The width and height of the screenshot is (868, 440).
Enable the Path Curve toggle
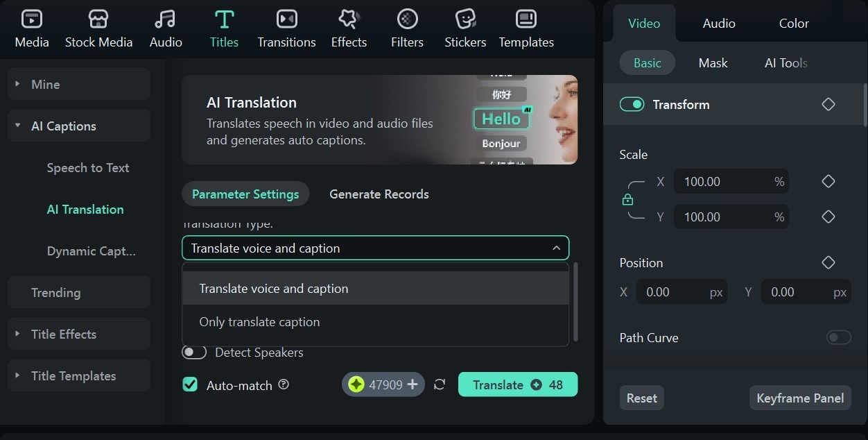click(838, 337)
